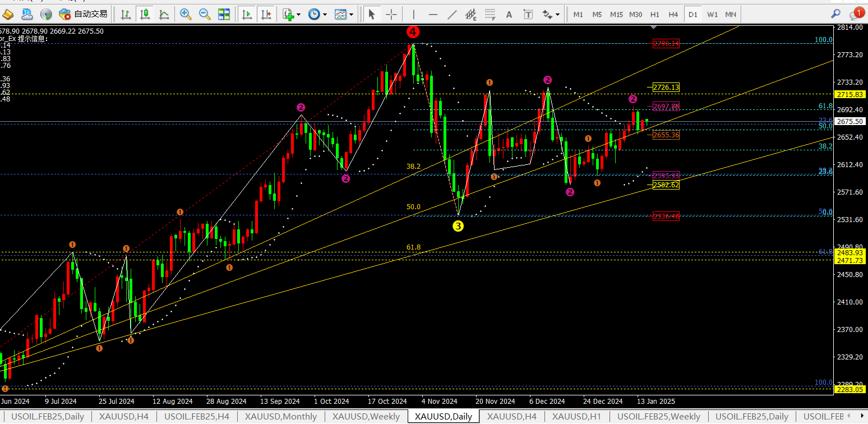
Task: Switch timeframe to H1
Action: coord(654,14)
